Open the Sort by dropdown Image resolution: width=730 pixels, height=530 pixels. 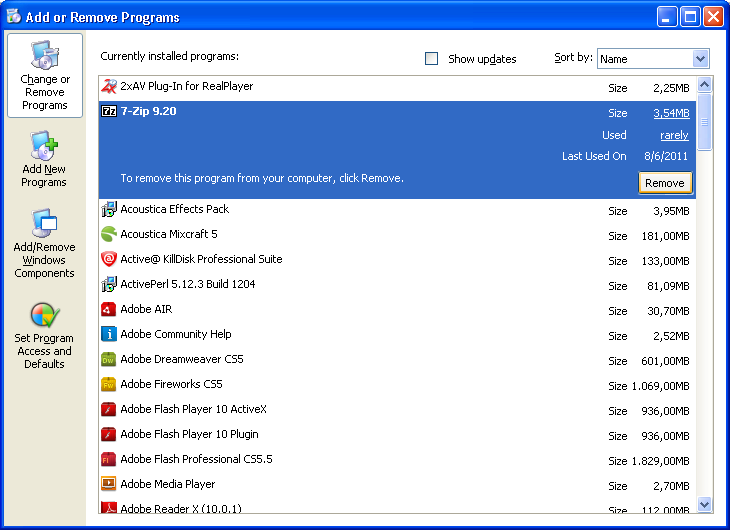653,59
